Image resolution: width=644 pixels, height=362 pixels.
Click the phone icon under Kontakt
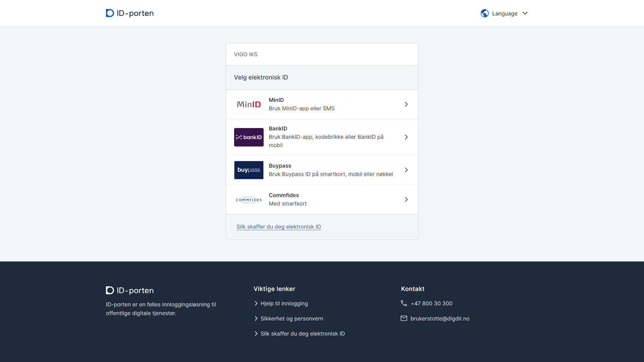point(404,303)
